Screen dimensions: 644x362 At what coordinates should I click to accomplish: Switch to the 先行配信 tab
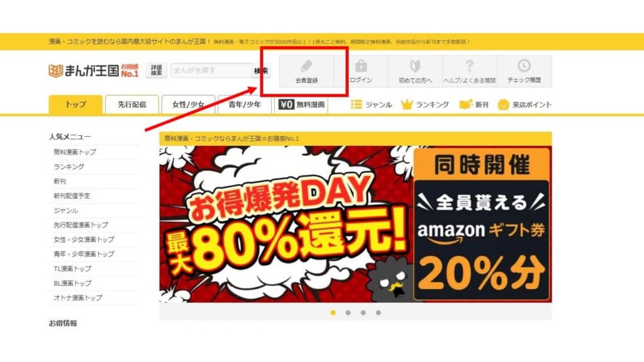pos(132,105)
